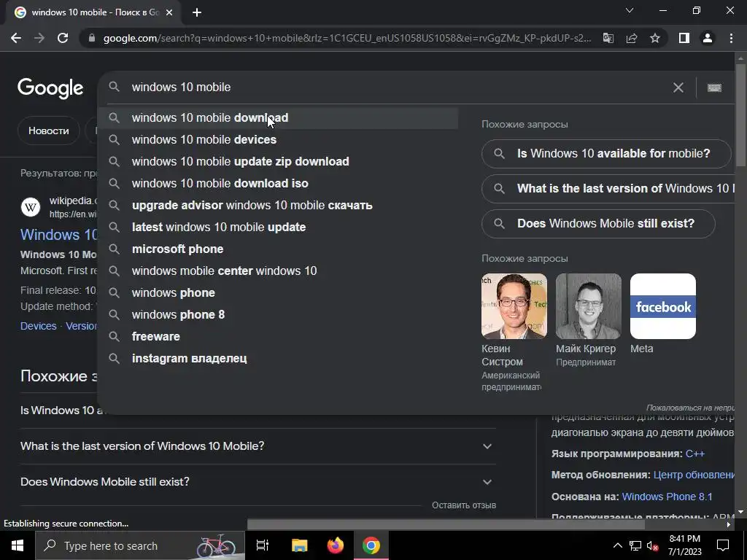The height and width of the screenshot is (560, 747).
Task: Click the Оставить отзыв feedback link
Action: (x=463, y=505)
